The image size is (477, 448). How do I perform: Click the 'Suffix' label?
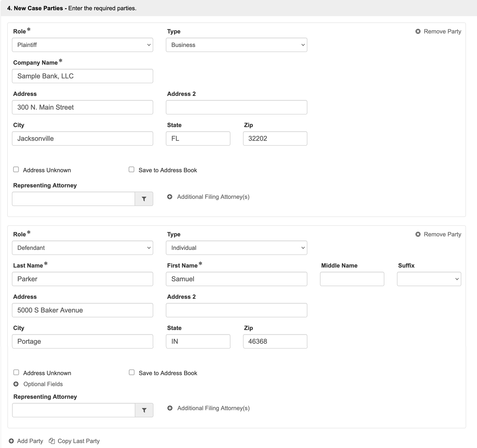(406, 266)
